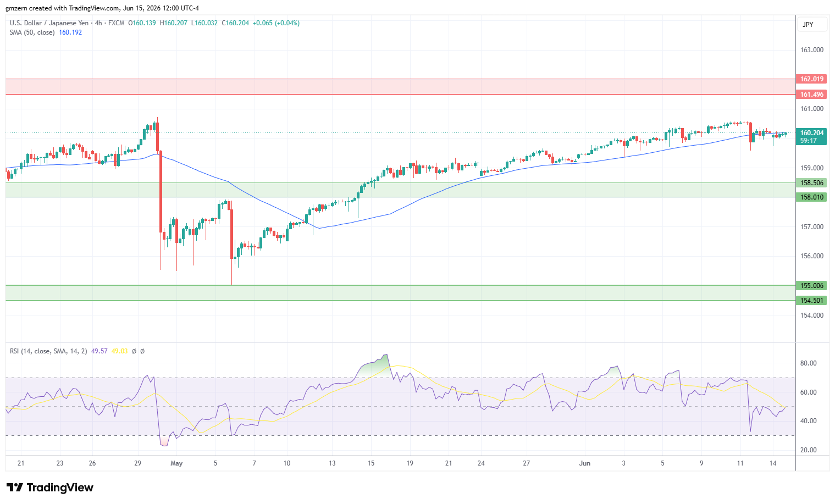
Task: Click the 163.000 price axis label
Action: click(812, 50)
